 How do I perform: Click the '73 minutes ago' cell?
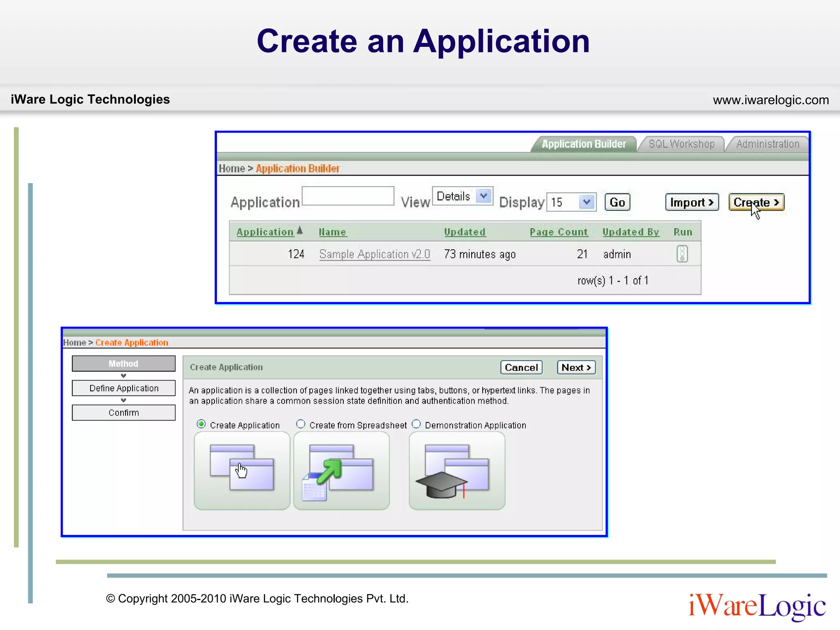pos(479,254)
